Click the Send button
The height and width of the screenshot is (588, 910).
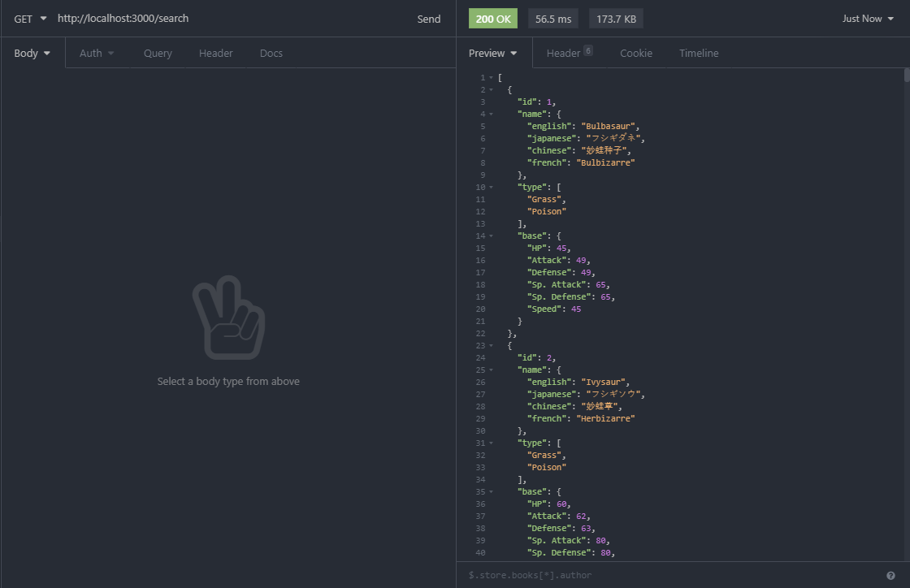tap(429, 18)
